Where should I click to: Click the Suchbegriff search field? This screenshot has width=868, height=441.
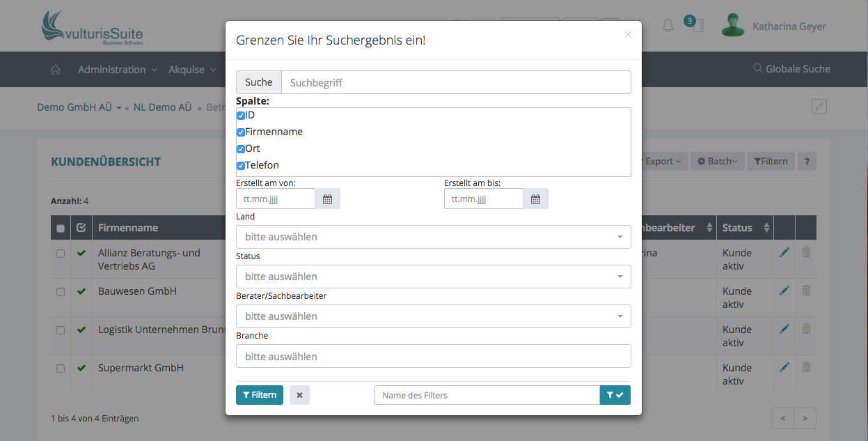pyautogui.click(x=456, y=82)
